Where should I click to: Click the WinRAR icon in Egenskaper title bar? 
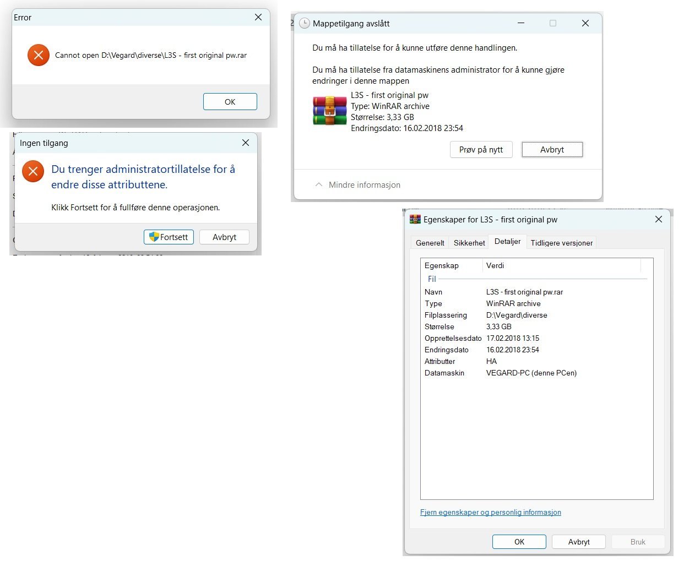415,219
